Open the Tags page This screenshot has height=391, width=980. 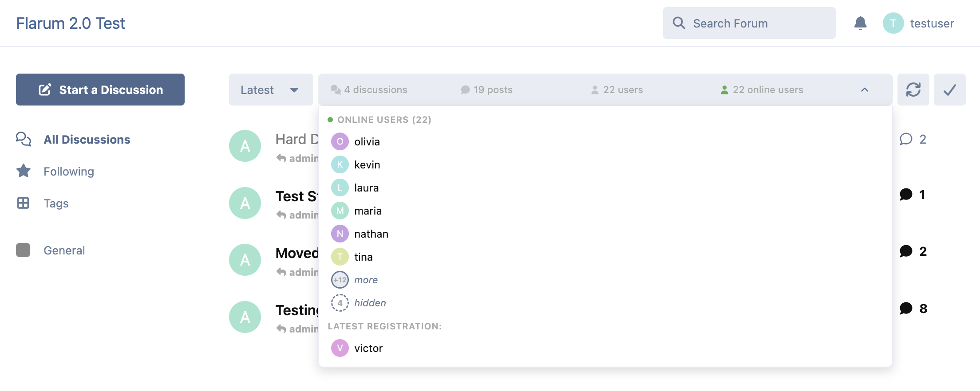[x=56, y=203]
